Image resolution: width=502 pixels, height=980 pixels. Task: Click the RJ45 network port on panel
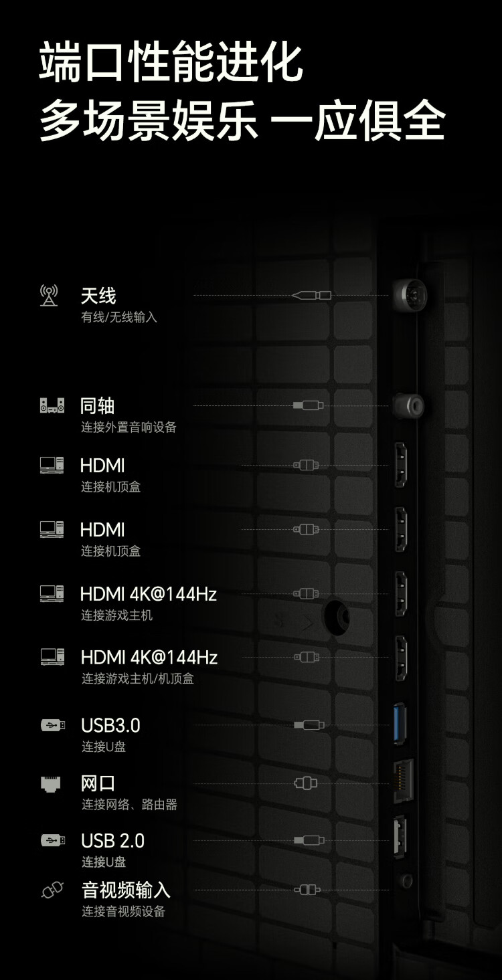click(x=403, y=781)
